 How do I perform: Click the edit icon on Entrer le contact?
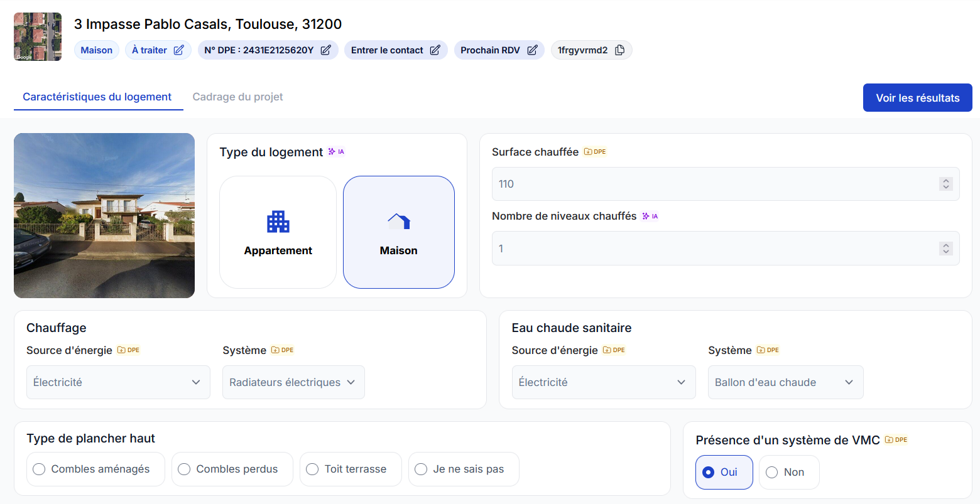click(x=435, y=50)
